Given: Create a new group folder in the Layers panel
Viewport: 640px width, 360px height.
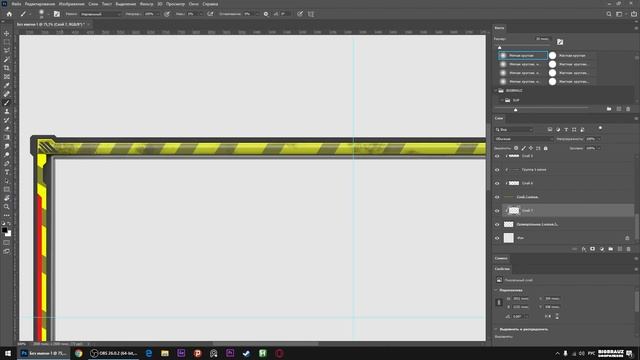Looking at the screenshot, I should point(611,249).
